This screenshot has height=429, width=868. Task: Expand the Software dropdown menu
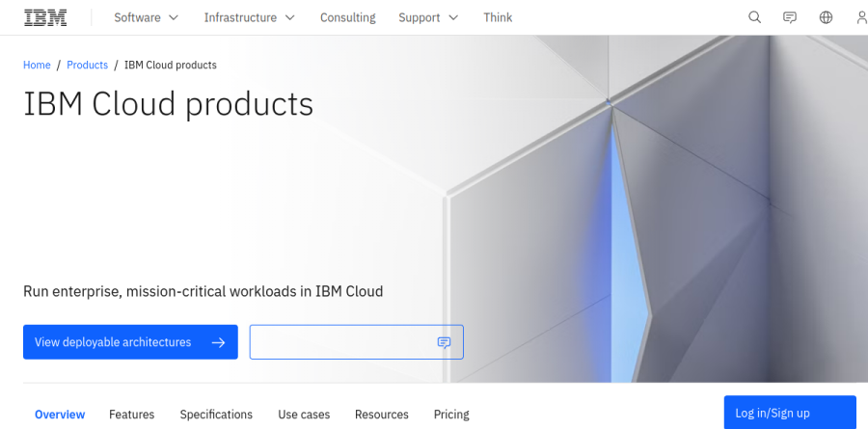pos(147,17)
